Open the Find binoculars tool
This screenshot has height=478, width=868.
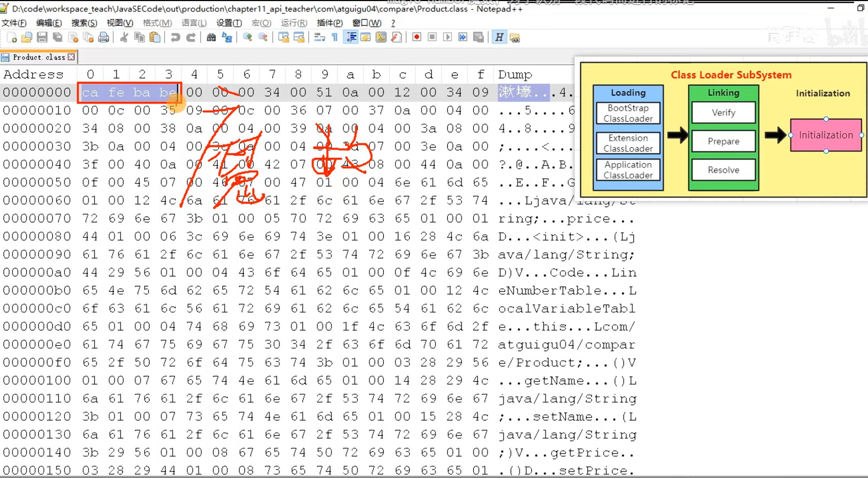(x=211, y=37)
